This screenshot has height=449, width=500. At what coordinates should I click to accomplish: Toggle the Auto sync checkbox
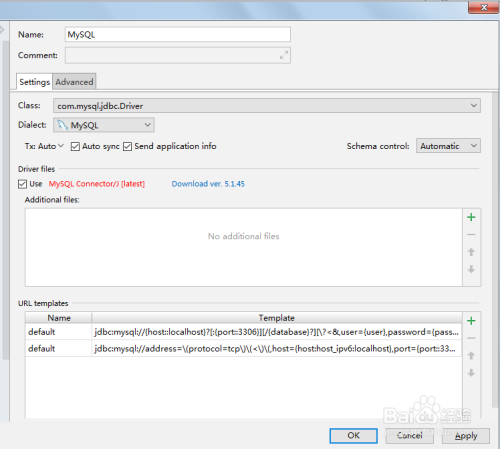coord(75,146)
